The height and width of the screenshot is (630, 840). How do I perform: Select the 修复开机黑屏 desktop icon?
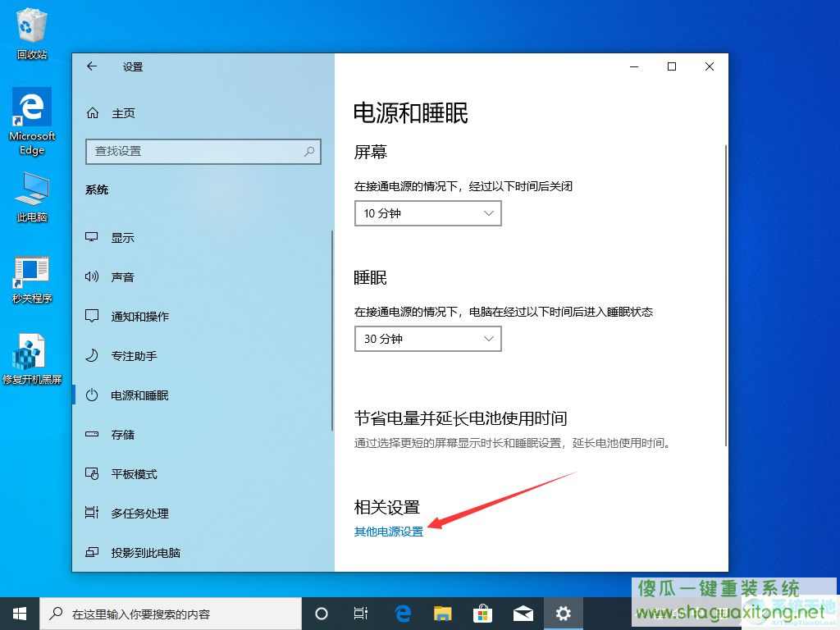click(32, 359)
